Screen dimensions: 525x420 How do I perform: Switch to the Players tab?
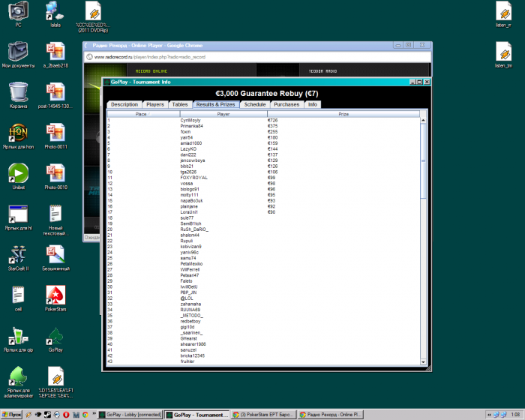point(155,104)
